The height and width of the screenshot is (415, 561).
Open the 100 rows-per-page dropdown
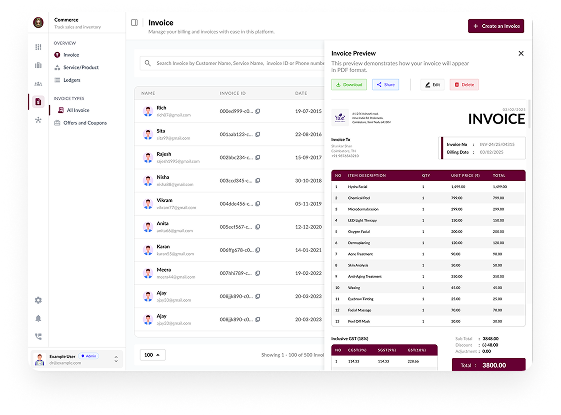coord(152,355)
